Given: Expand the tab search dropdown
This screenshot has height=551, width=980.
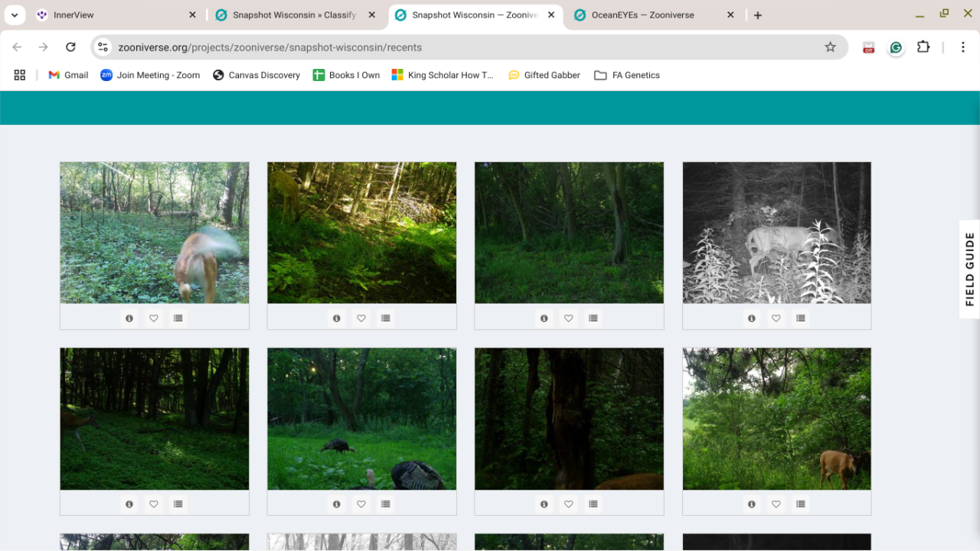Looking at the screenshot, I should click(15, 15).
